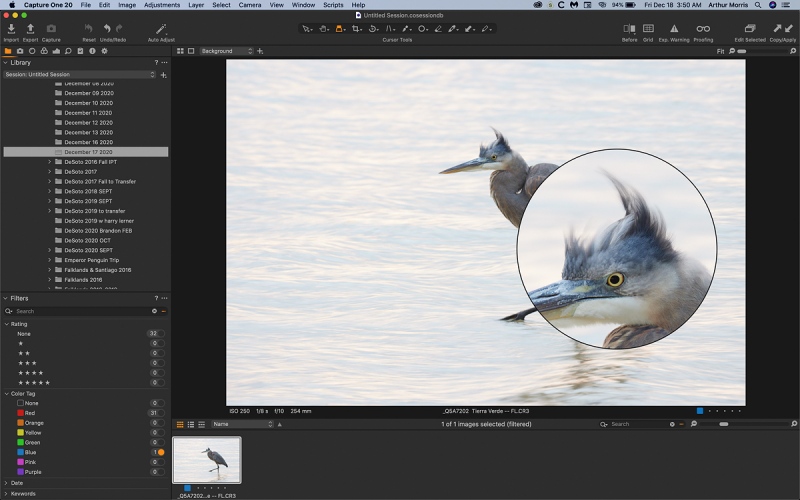
Task: Open the Adjustments menu
Action: point(162,5)
